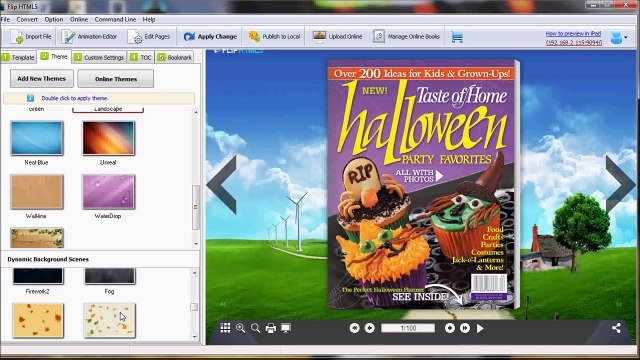The image size is (640, 360).
Task: Select the WaterDrop theme thumbnail
Action: coord(108,191)
